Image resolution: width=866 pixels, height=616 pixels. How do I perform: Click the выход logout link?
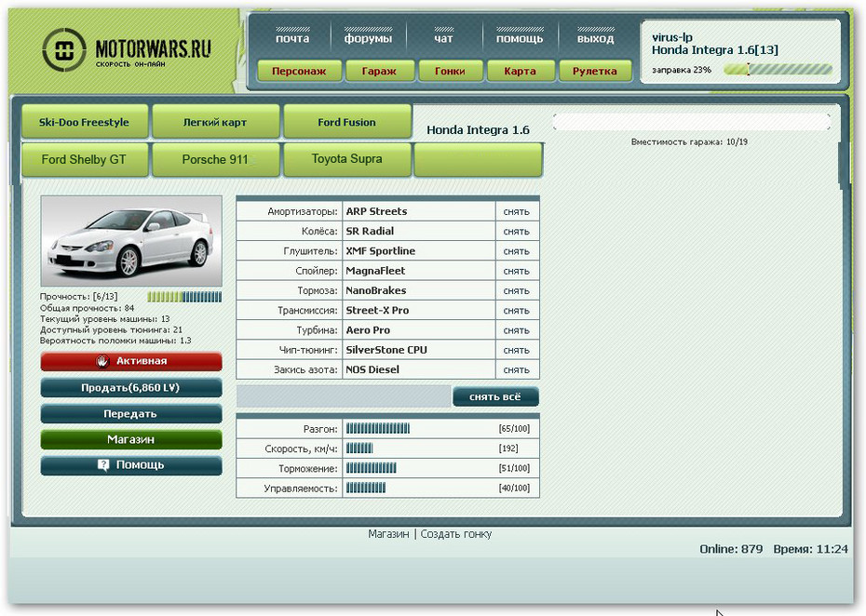595,39
